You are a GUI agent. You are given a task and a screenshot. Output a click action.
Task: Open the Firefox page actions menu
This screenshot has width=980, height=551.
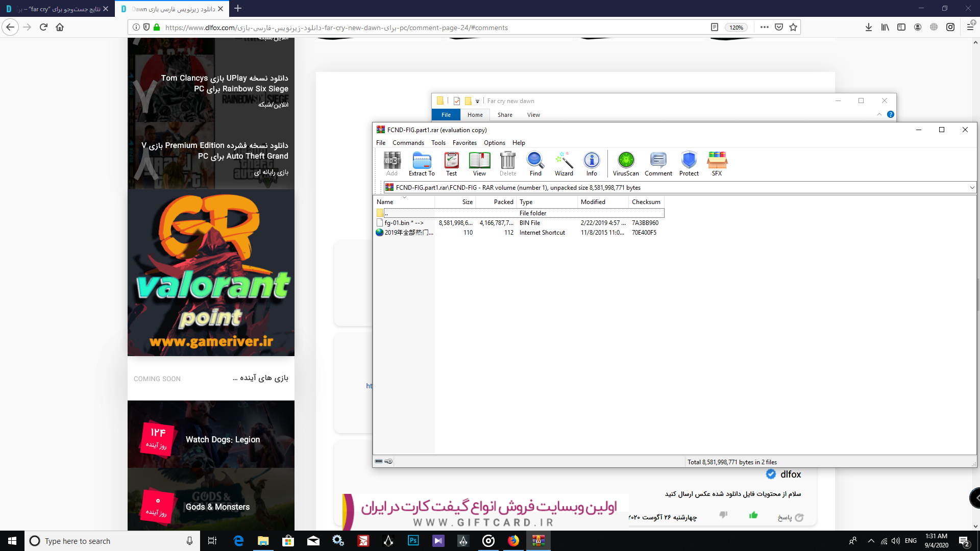tap(764, 28)
